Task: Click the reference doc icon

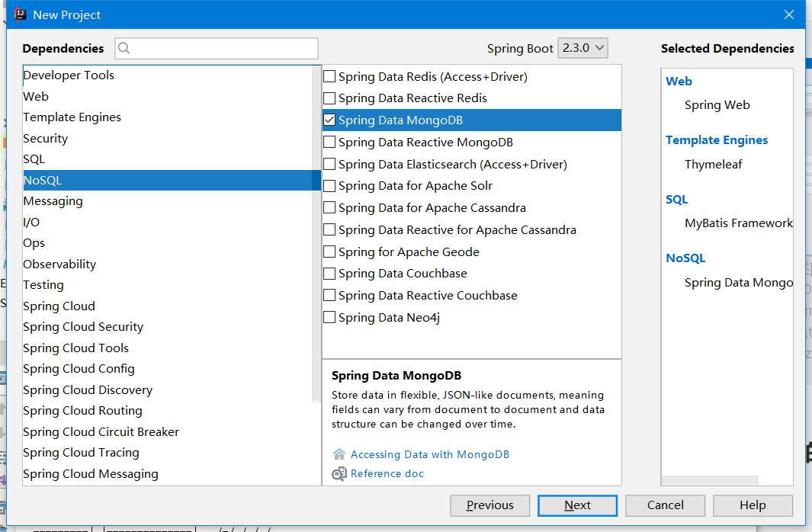Action: click(x=339, y=473)
